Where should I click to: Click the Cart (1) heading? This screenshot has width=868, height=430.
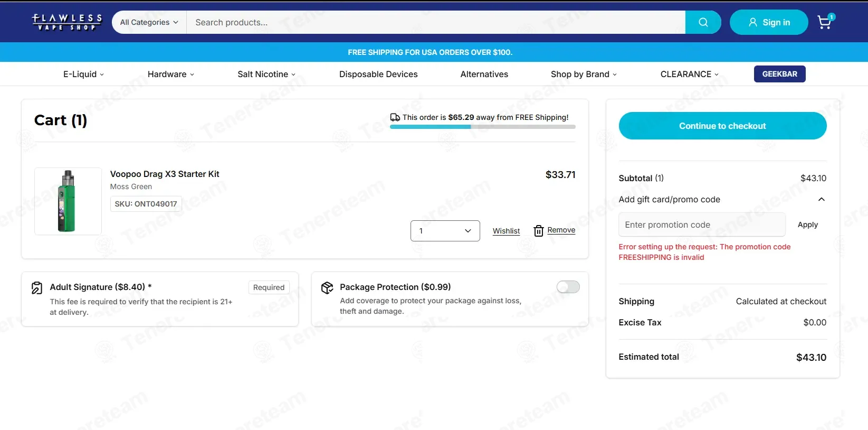click(61, 120)
